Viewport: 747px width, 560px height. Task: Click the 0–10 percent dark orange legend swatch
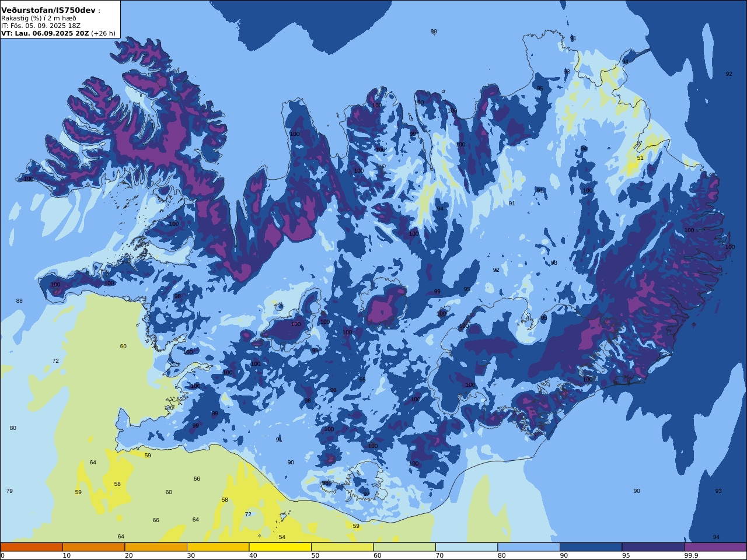point(32,547)
